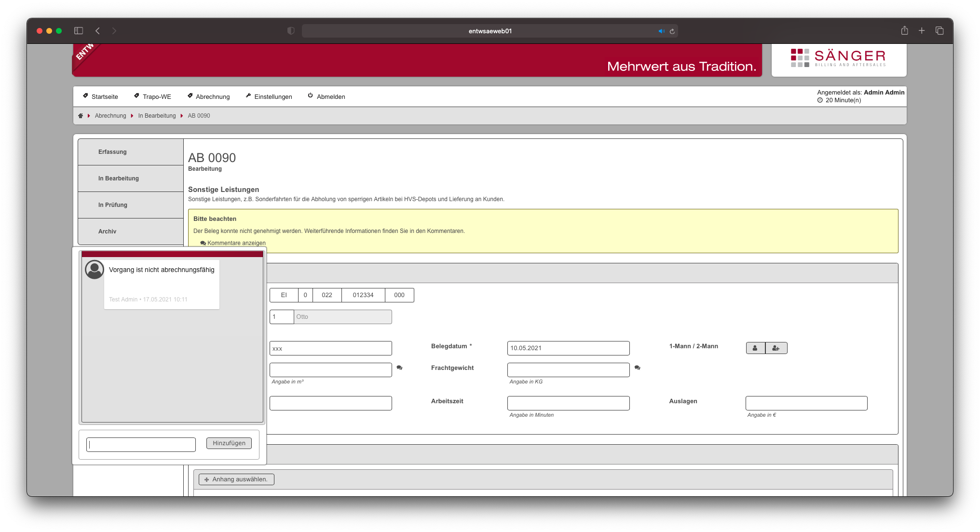
Task: Open Trapo-WE menu item
Action: (x=152, y=96)
